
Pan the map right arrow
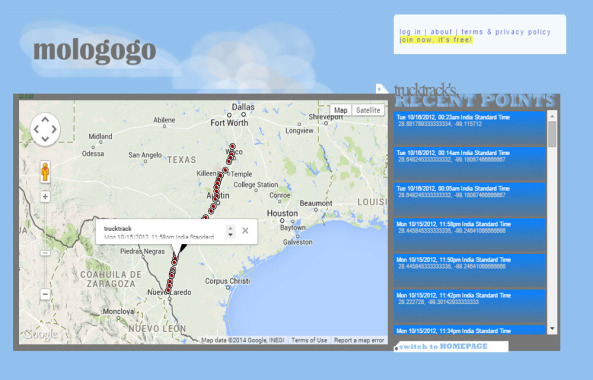54,129
